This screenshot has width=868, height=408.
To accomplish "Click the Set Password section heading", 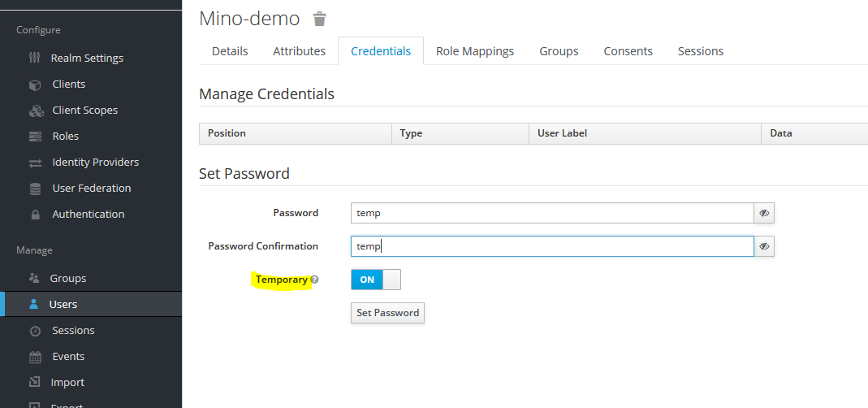I will click(244, 173).
